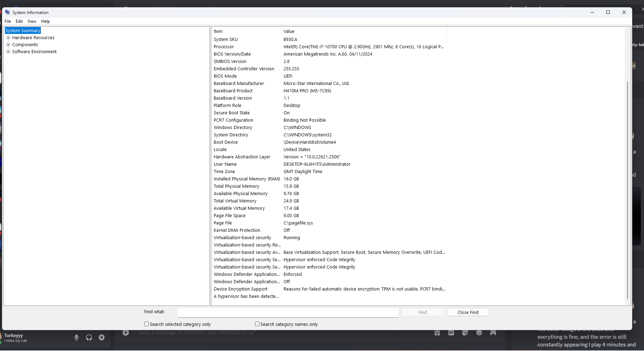Select the Boot Device row

[329, 142]
